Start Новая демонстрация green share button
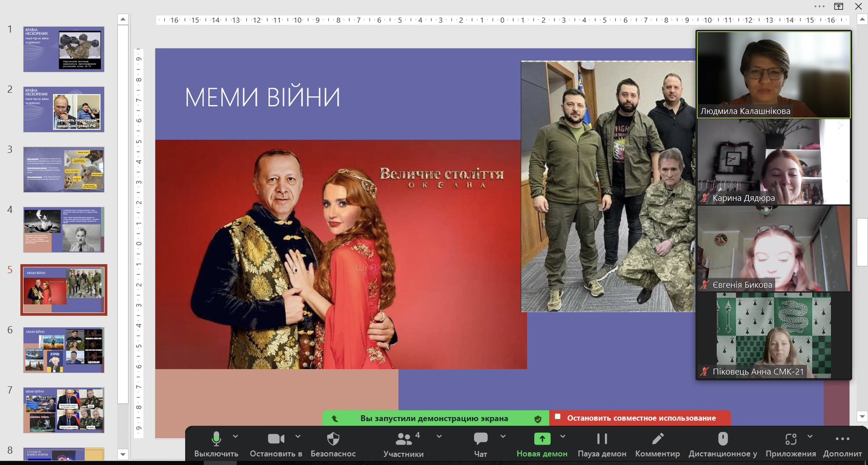The image size is (868, 465). (x=542, y=444)
